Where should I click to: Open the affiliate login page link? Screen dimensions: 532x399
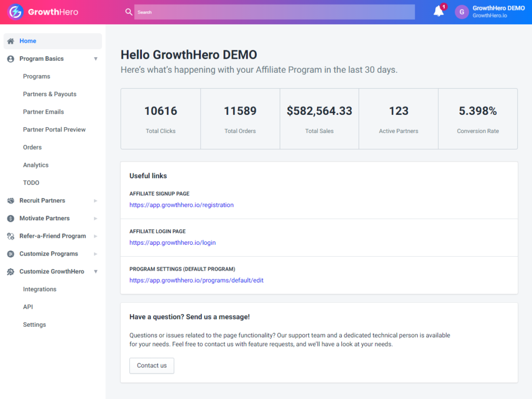[x=172, y=243]
